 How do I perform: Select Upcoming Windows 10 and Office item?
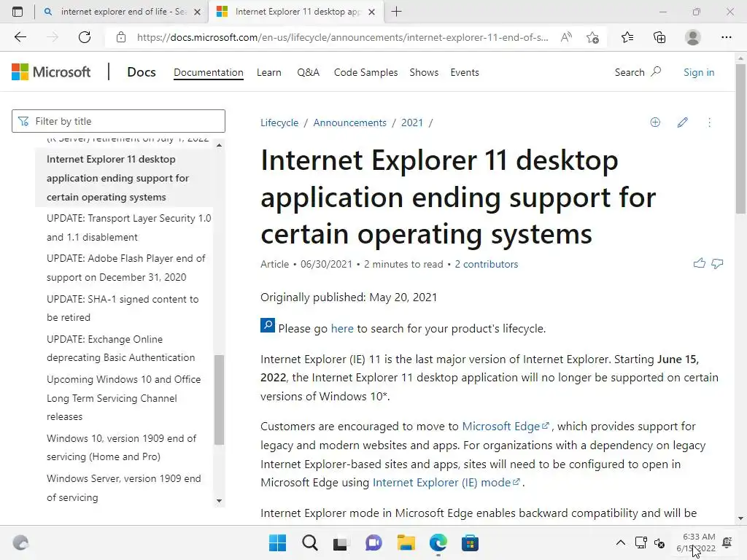click(x=123, y=397)
